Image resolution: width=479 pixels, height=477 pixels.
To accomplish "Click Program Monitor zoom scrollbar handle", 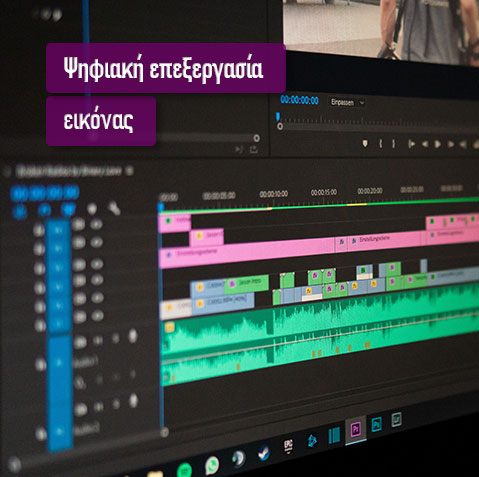I will click(280, 126).
